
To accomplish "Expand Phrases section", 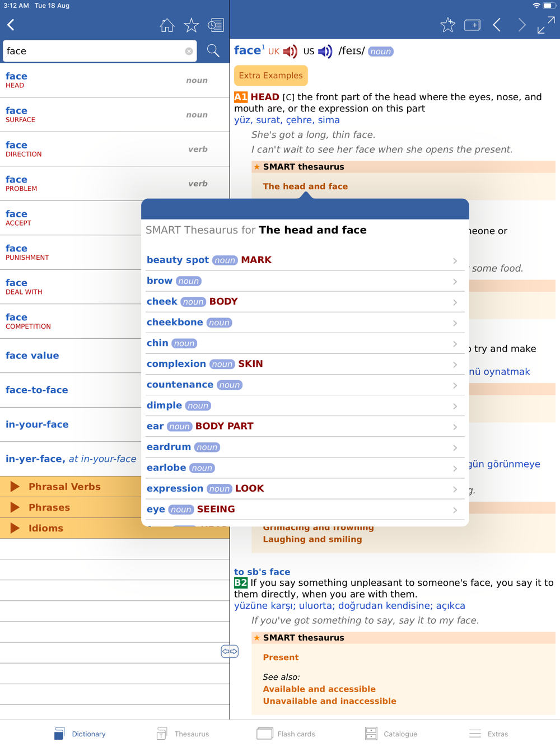I will pos(71,507).
